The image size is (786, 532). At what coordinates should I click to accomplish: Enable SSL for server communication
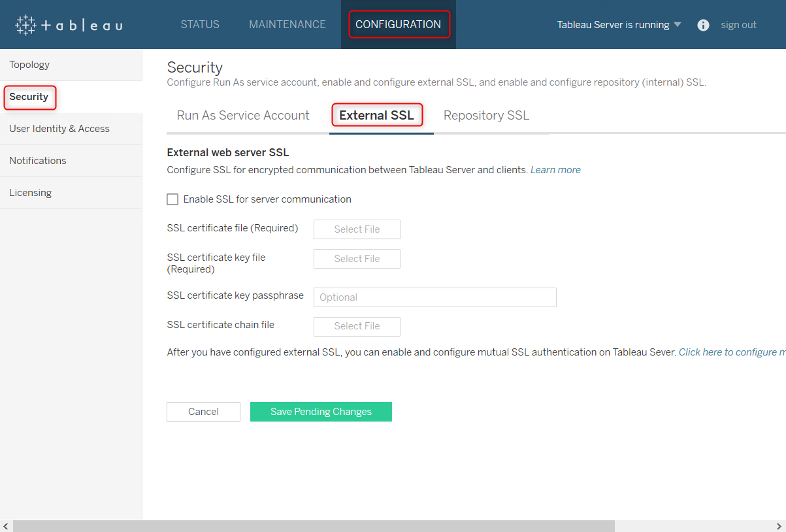point(172,199)
